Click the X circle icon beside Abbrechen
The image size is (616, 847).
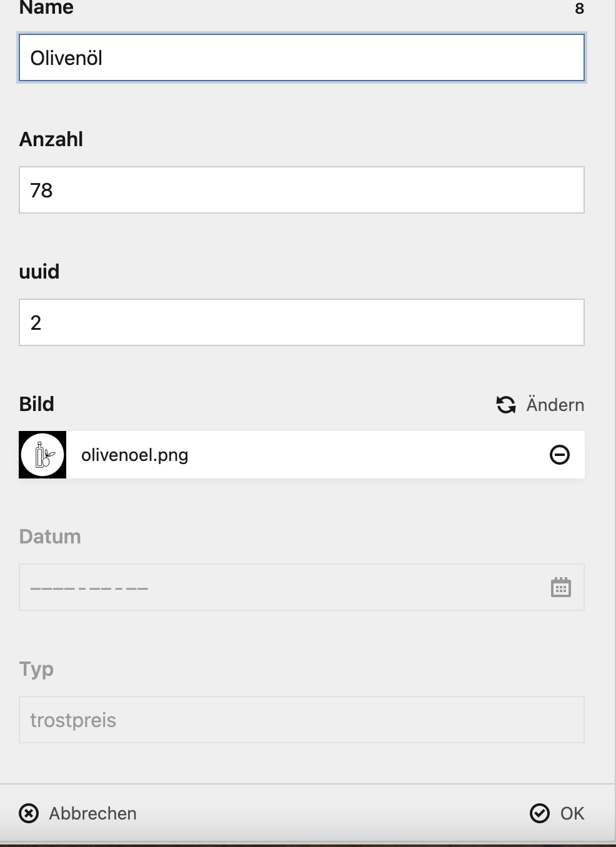[29, 813]
